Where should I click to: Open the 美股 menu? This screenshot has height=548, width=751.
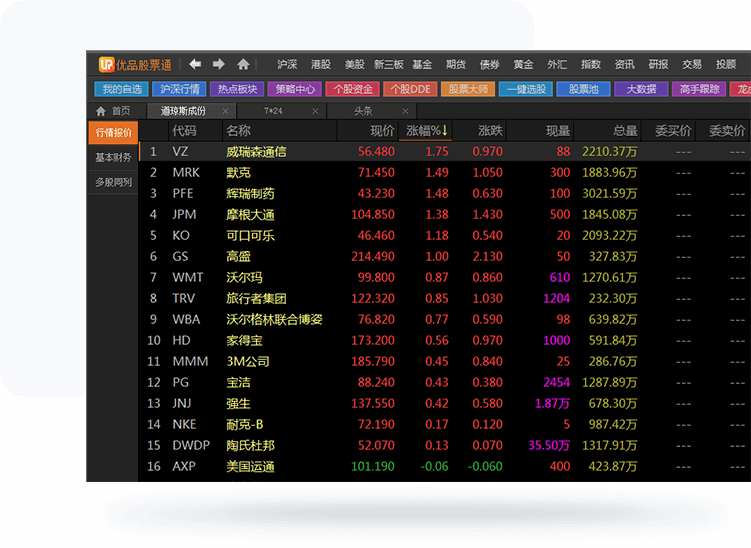tap(354, 64)
